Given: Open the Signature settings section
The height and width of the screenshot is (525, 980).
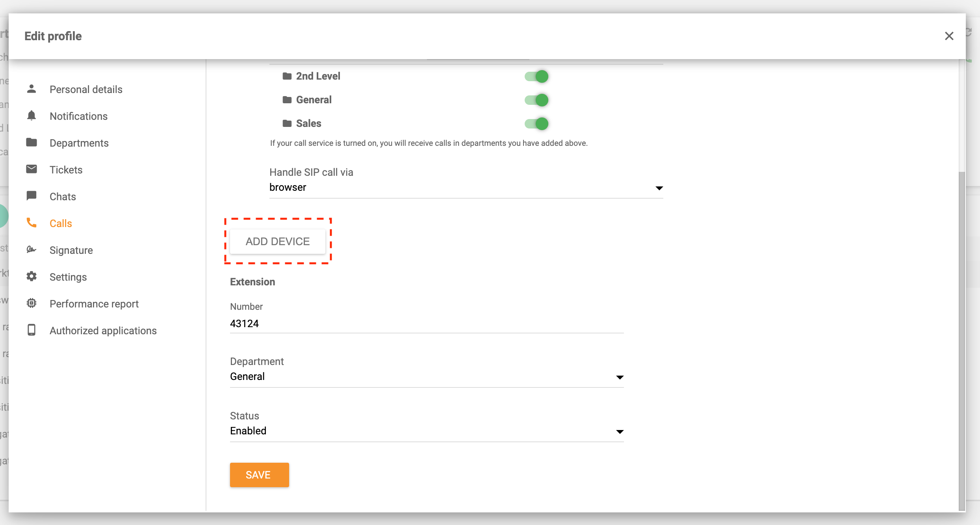Looking at the screenshot, I should [x=71, y=250].
